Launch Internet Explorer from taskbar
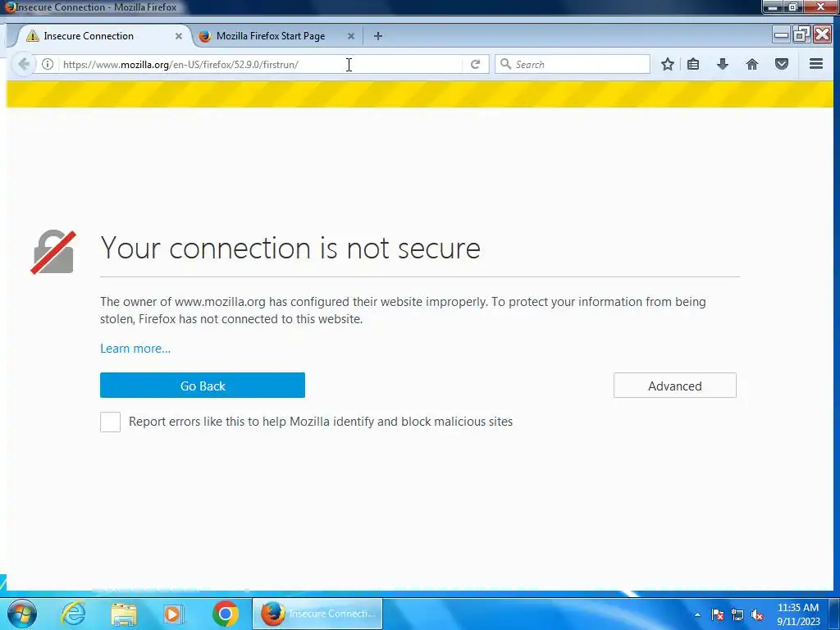840x630 pixels. [73, 614]
